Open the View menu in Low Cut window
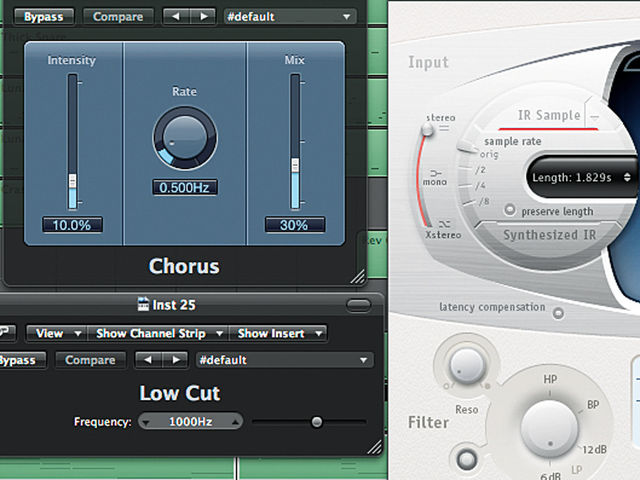The image size is (640, 480). pyautogui.click(x=57, y=333)
